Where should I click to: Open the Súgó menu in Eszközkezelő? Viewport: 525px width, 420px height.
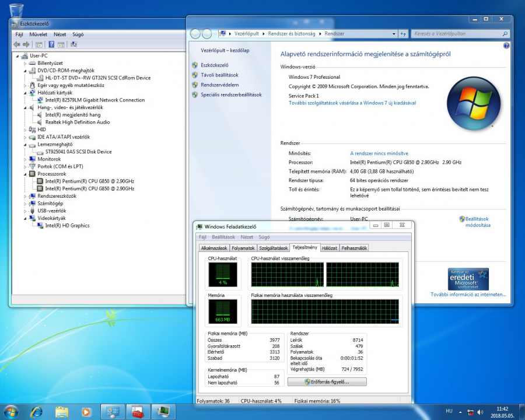(x=78, y=34)
